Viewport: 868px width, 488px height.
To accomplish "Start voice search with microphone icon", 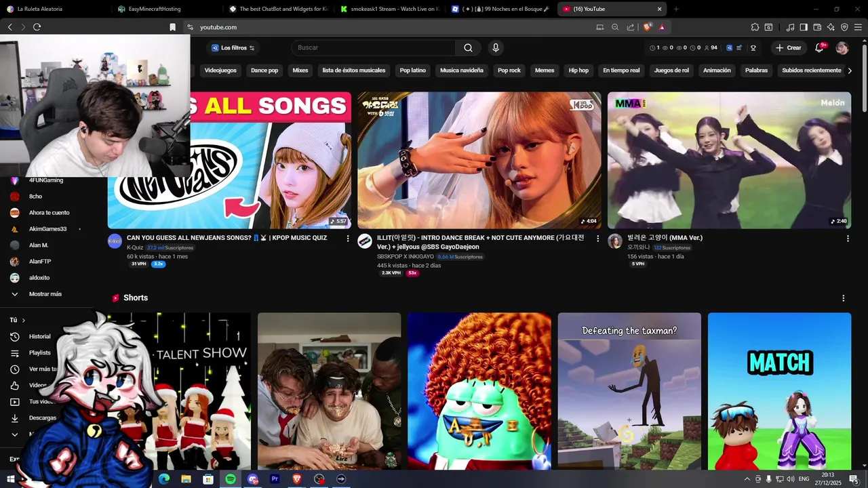I will 496,47.
